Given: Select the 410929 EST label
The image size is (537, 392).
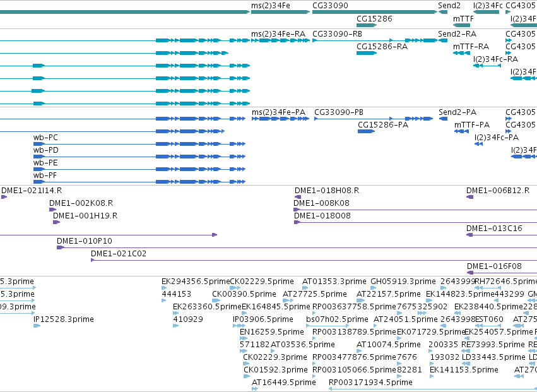Looking at the screenshot, I should (x=188, y=319).
